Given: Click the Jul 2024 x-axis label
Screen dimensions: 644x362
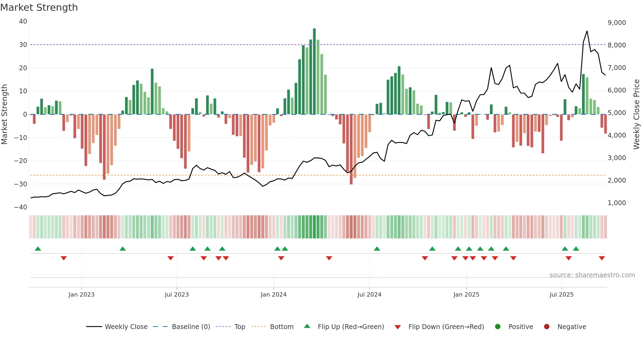Looking at the screenshot, I should (x=369, y=294).
